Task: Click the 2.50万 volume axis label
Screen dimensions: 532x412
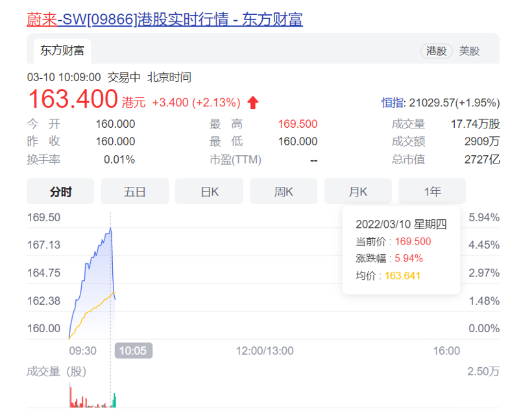Action: (483, 371)
